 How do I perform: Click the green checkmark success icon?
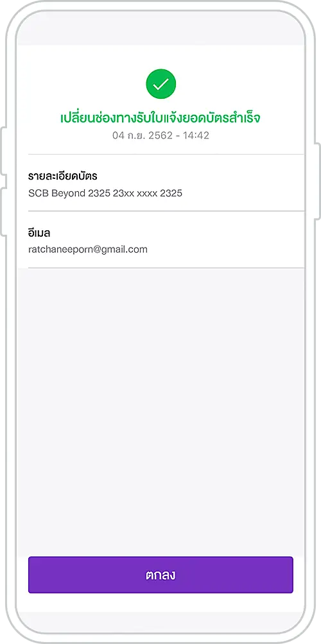point(160,84)
